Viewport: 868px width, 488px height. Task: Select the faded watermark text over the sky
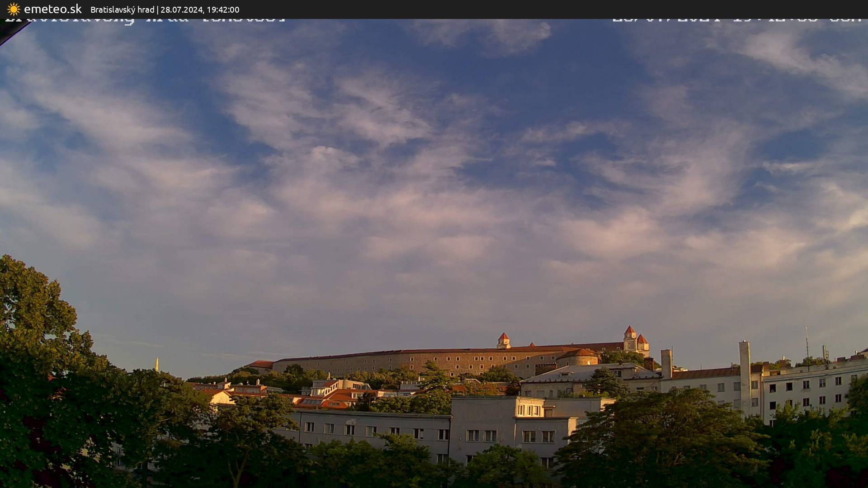(x=145, y=19)
